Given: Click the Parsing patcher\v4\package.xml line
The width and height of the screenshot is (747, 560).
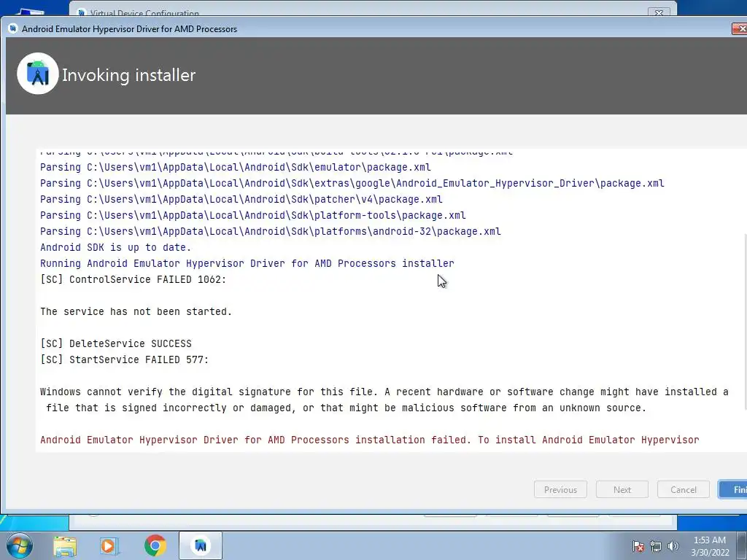Looking at the screenshot, I should click(241, 200).
